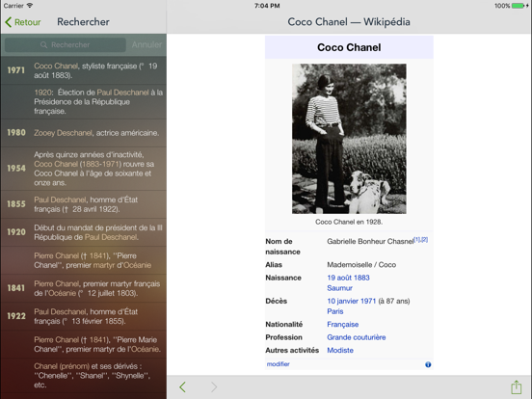532x399 pixels.
Task: Select the 1841 Pierre Chanel result
Action: point(84,288)
